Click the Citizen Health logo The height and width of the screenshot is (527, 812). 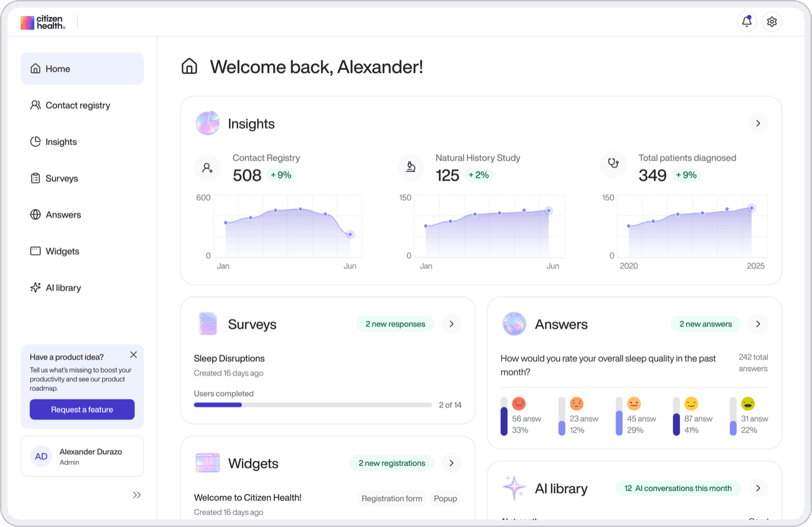(43, 23)
